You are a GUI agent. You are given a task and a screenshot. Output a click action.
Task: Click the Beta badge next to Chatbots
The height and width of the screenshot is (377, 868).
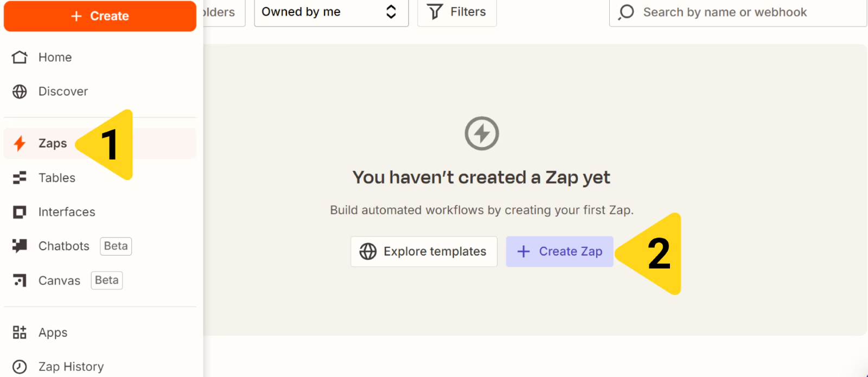[116, 246]
